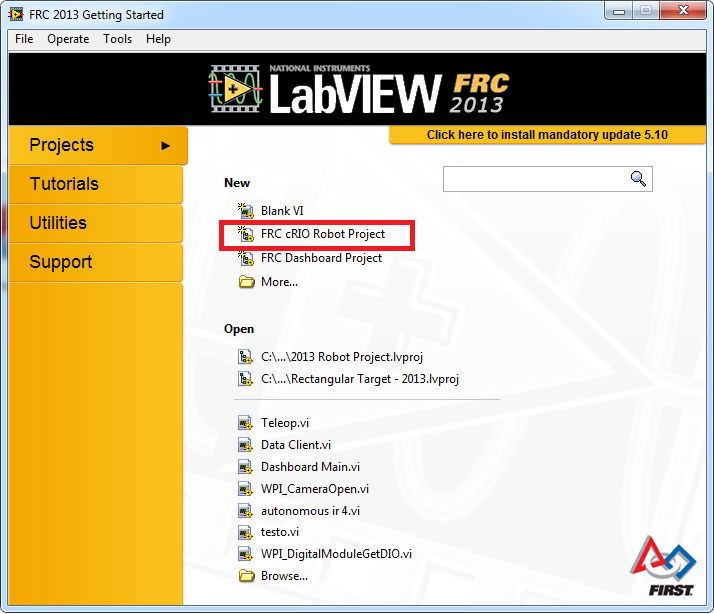Click the Dashboard Main.vi file icon
Viewport: 714px width, 614px height.
tap(245, 467)
